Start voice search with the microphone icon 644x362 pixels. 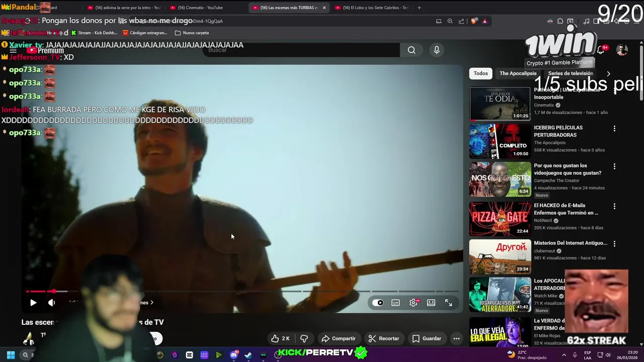click(x=437, y=50)
